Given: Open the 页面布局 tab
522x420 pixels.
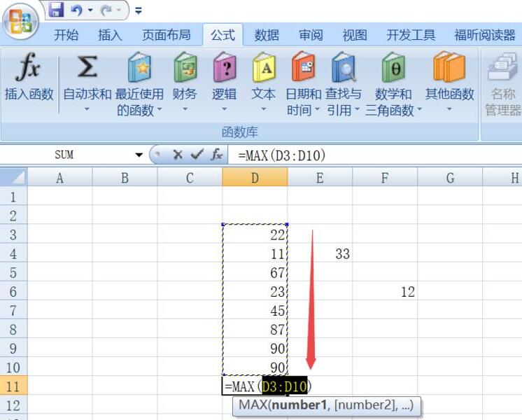Looking at the screenshot, I should pos(167,34).
